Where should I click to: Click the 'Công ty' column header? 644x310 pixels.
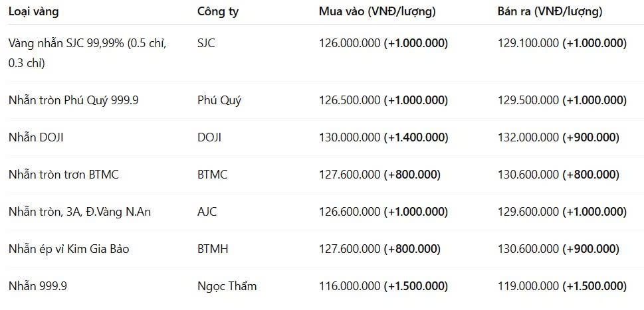[218, 12]
